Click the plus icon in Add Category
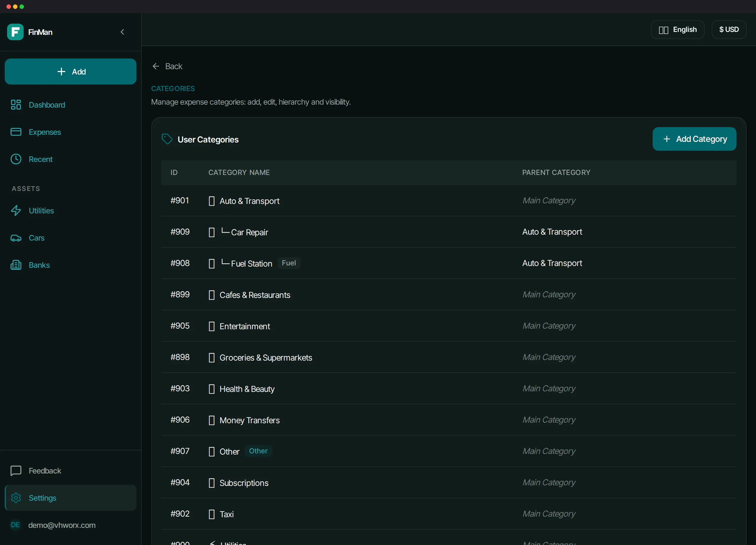This screenshot has height=545, width=756. click(x=666, y=139)
